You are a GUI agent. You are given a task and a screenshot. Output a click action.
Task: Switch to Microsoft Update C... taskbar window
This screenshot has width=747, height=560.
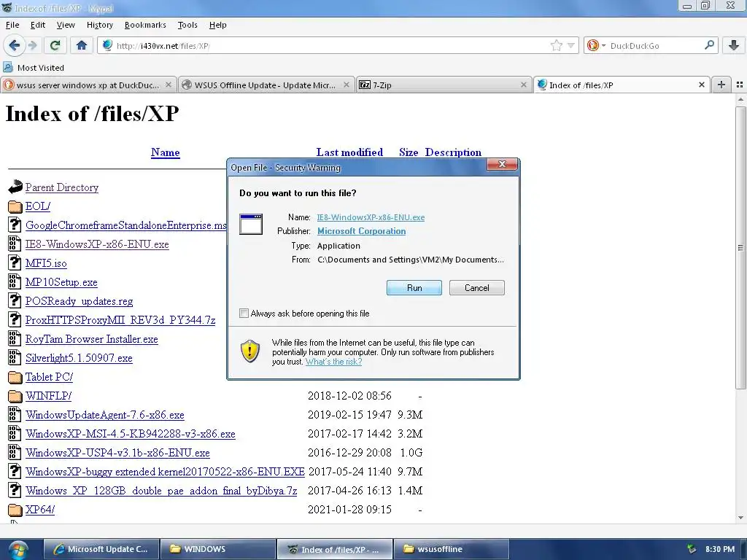click(101, 549)
